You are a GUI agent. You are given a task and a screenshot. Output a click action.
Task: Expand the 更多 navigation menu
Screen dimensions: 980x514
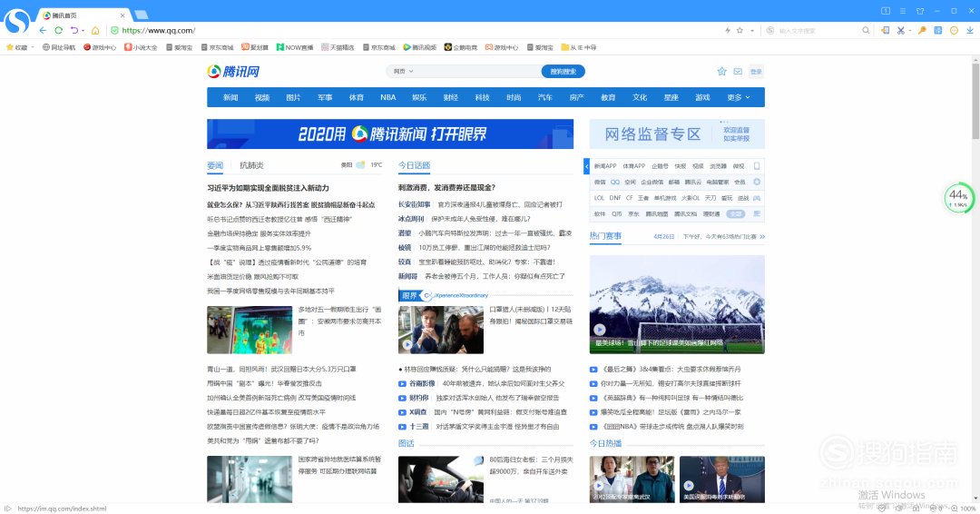(738, 97)
